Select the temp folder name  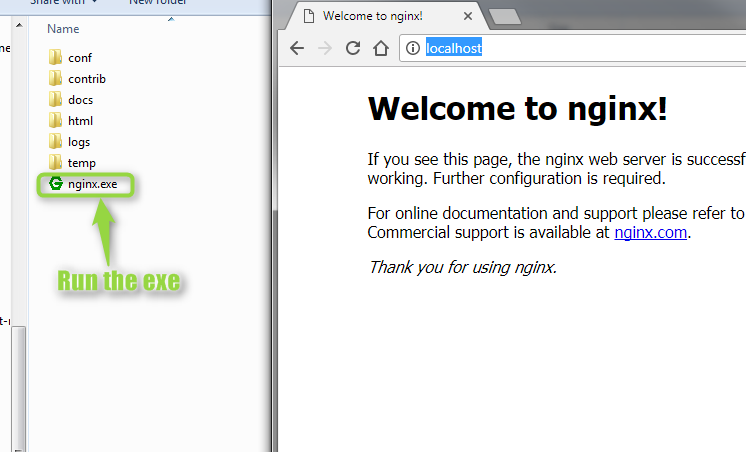click(82, 163)
